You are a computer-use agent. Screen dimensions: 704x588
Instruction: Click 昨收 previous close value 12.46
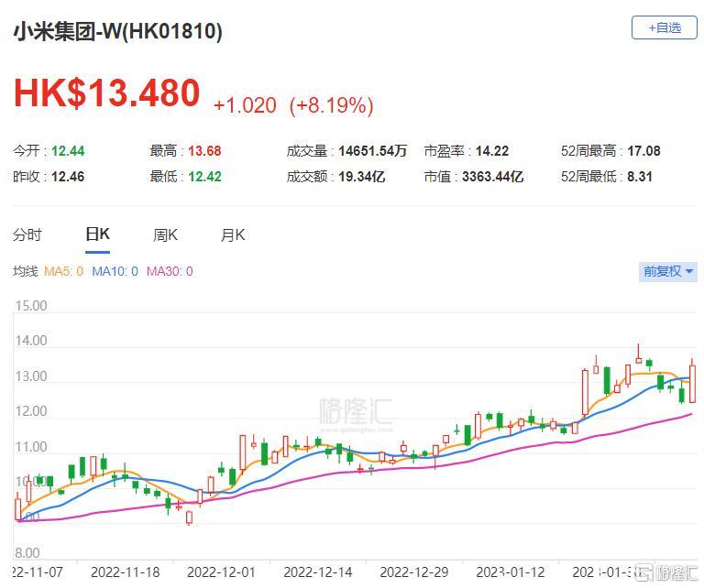pyautogui.click(x=68, y=177)
